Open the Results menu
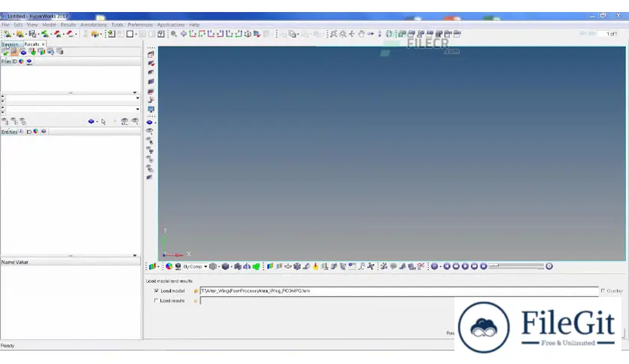This screenshot has width=629, height=364. pos(68,25)
